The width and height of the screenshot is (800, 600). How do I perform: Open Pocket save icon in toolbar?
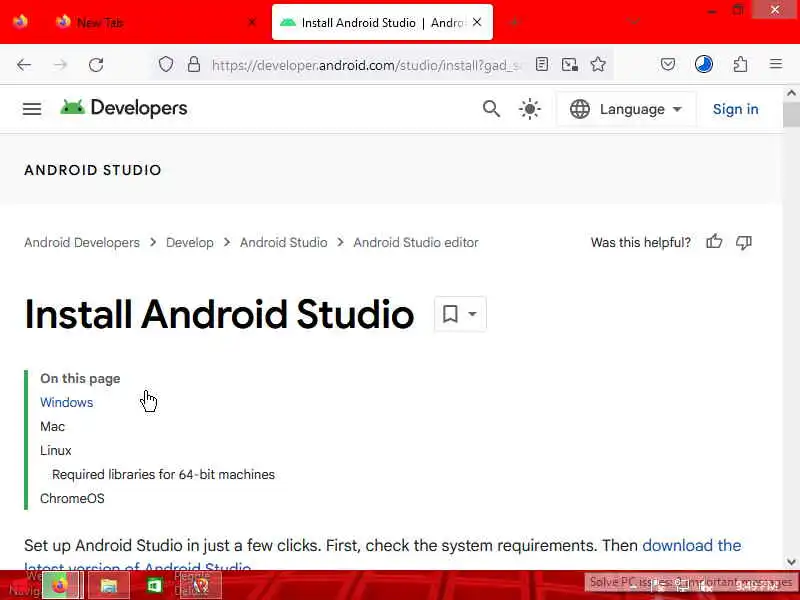pyautogui.click(x=668, y=64)
